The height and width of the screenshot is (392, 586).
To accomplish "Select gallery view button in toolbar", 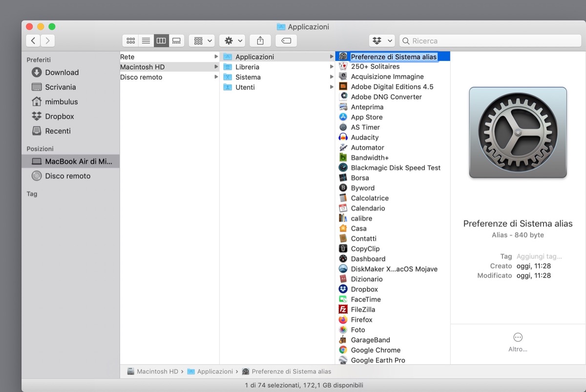I will point(177,41).
